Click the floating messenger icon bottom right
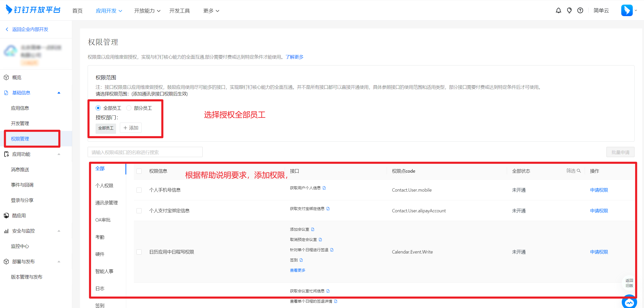Viewport: 644px width, 308px height. tap(629, 302)
